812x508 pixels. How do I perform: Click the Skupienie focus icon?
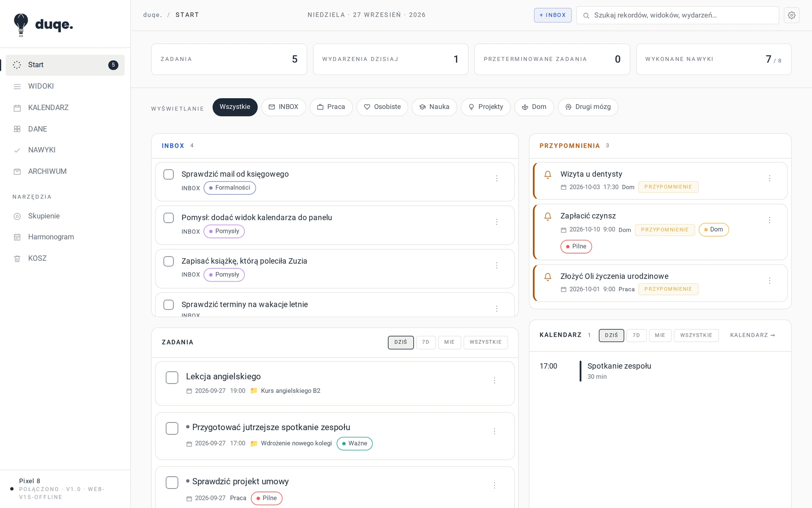tap(17, 216)
